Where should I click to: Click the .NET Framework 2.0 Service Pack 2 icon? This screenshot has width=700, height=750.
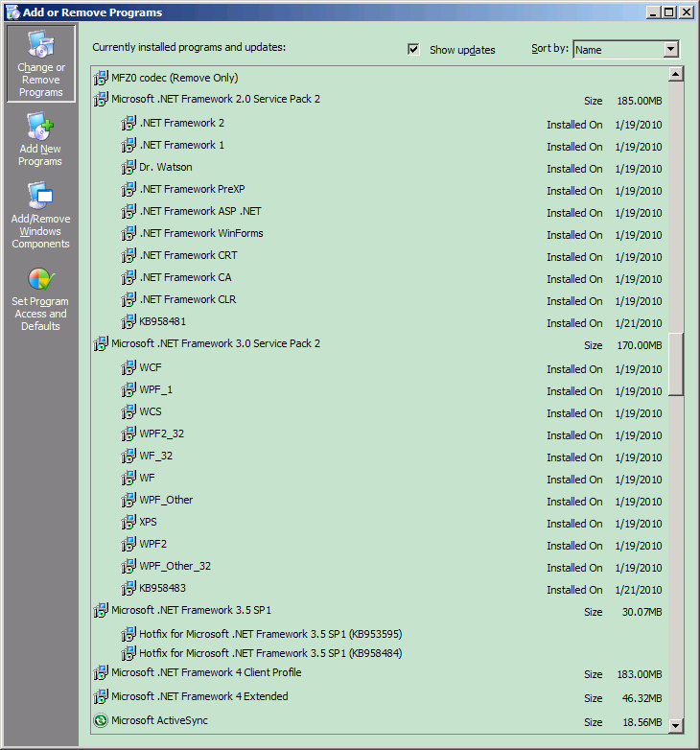click(101, 99)
